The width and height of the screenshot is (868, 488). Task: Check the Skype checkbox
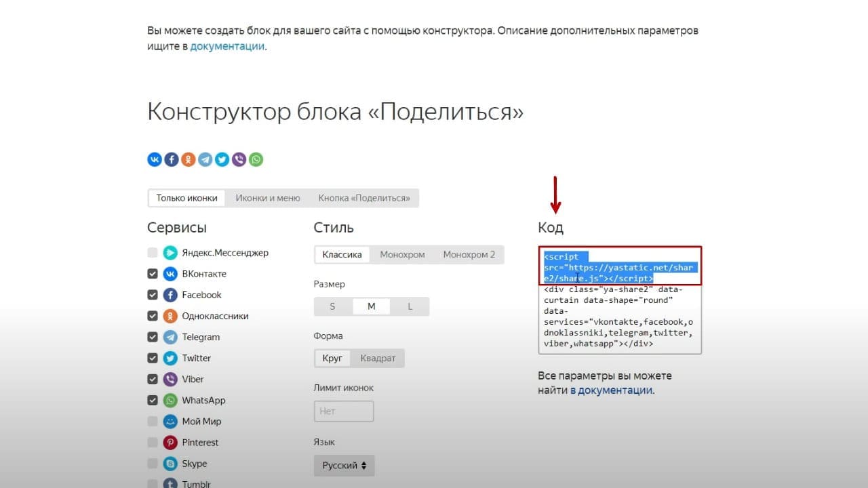click(x=153, y=464)
